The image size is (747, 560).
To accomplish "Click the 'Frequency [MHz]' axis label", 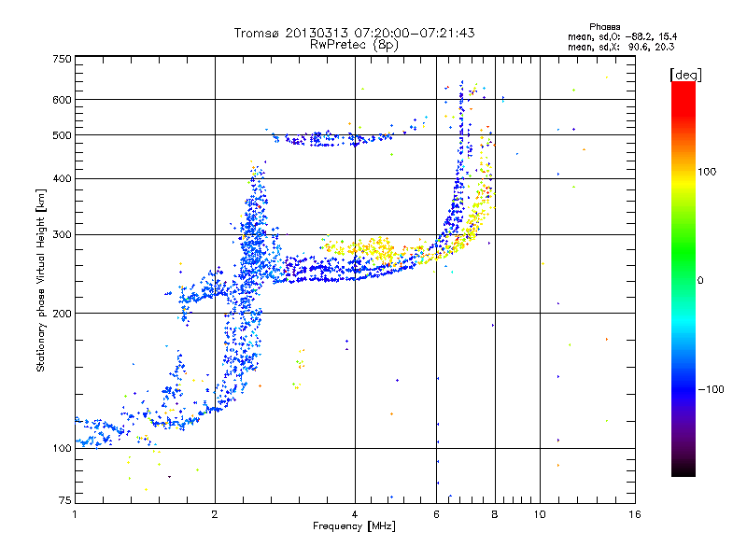I will (x=354, y=526).
